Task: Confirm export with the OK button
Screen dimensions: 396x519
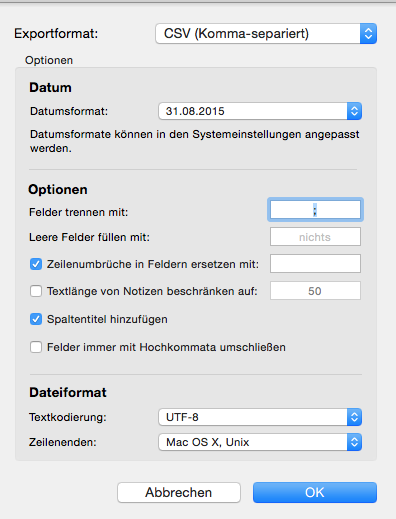Action: (x=315, y=492)
